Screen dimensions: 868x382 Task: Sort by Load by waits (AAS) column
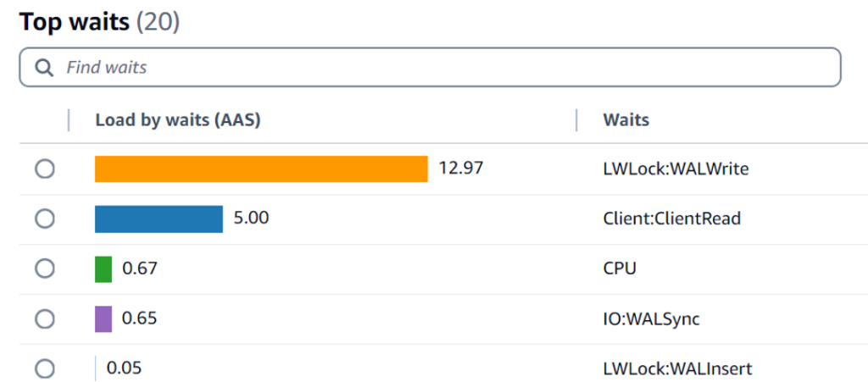coord(178,120)
